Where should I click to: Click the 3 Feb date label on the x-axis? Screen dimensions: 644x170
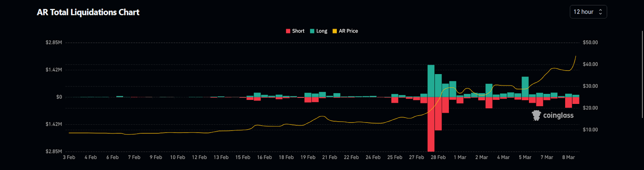tap(69, 158)
